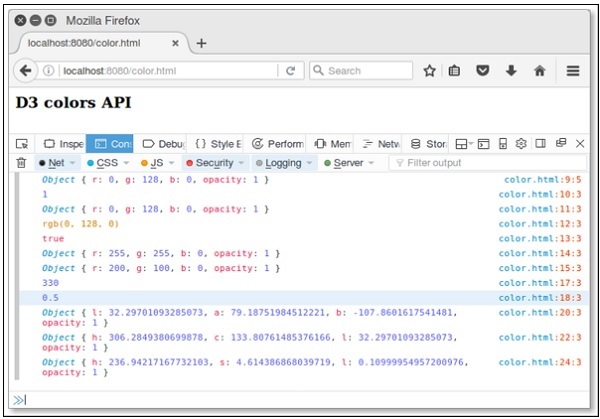Open site information icon in address bar
Viewport: 600px width, 419px height.
(49, 71)
